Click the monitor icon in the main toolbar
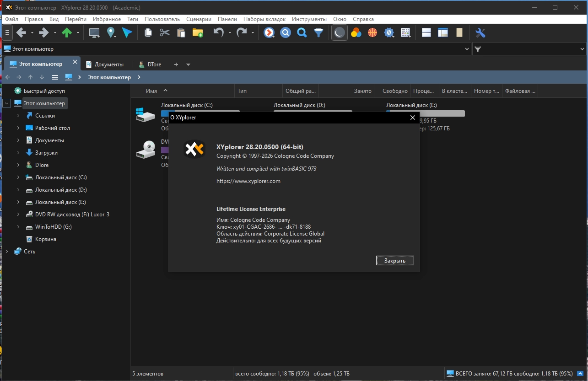The width and height of the screenshot is (588, 381). click(x=94, y=33)
